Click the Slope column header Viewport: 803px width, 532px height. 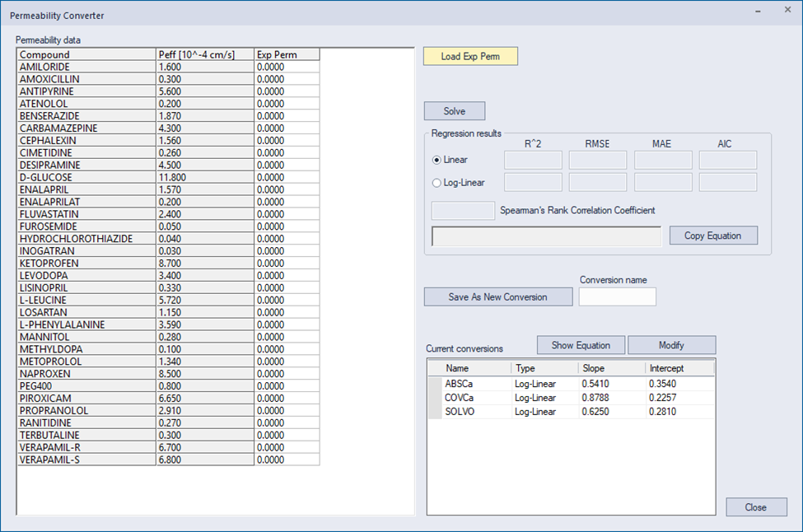(611, 368)
